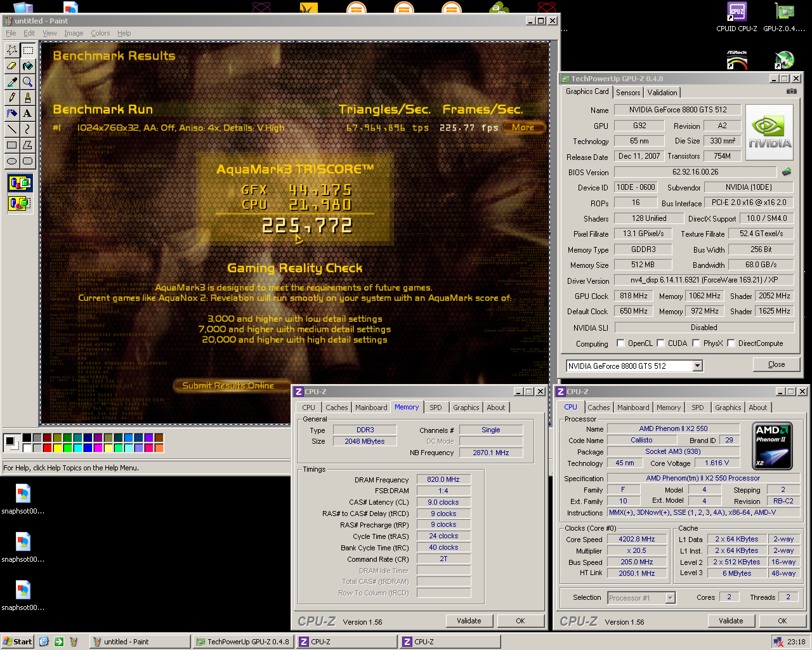The width and height of the screenshot is (812, 650).
Task: Click the AMD Phenom II logo in CPU-Z
Action: tap(772, 446)
